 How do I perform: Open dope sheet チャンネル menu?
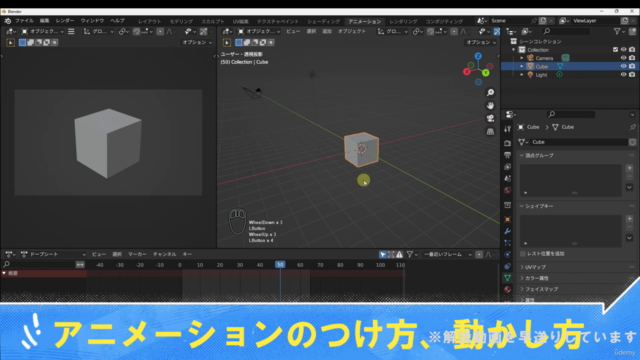[x=164, y=254]
